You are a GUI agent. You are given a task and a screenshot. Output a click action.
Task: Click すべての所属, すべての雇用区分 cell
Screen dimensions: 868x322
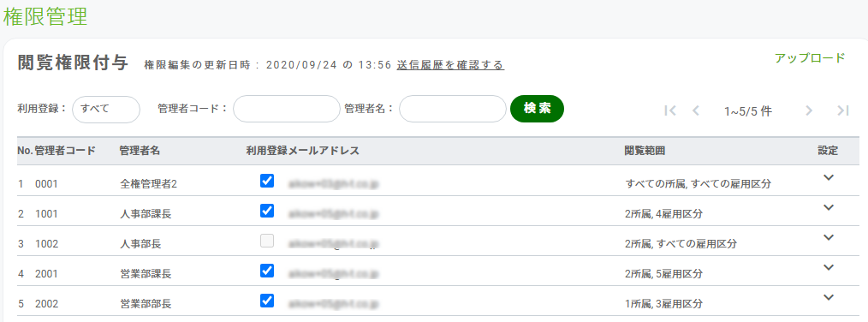click(x=698, y=184)
